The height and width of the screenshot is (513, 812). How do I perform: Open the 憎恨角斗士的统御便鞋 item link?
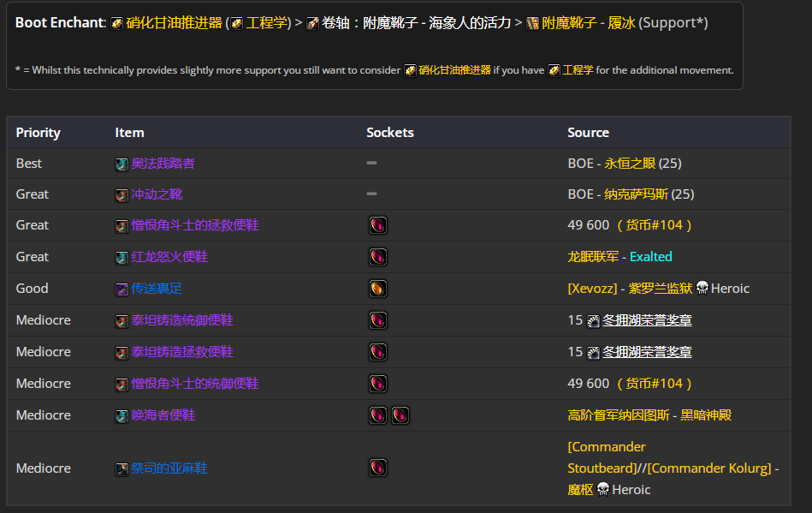pyautogui.click(x=195, y=384)
